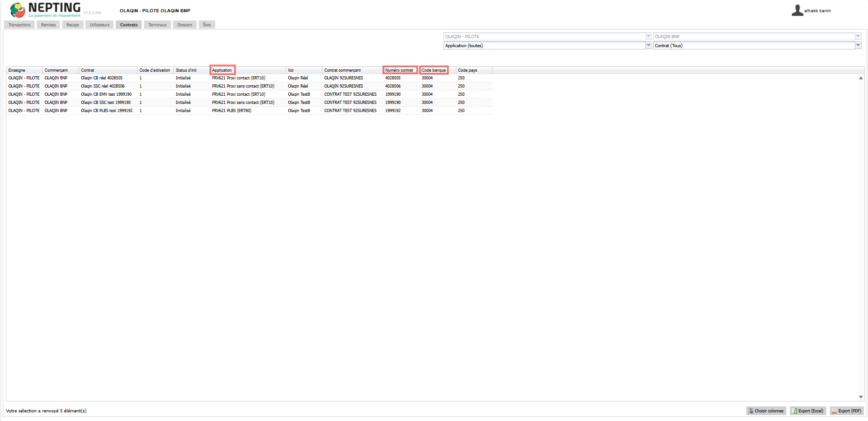The width and height of the screenshot is (868, 421).
Task: Go to the Îlots tab
Action: coord(207,25)
